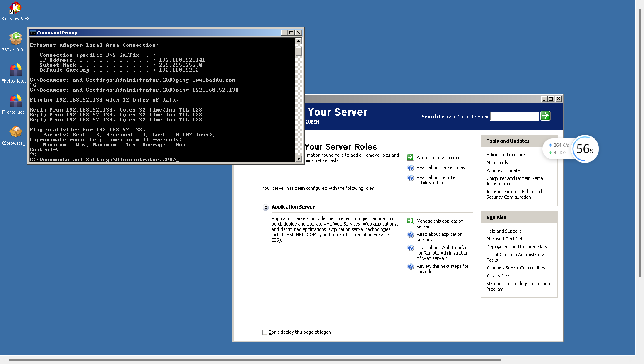Open Strategic Technology Protection Program link
The width and height of the screenshot is (644, 364).
518,286
